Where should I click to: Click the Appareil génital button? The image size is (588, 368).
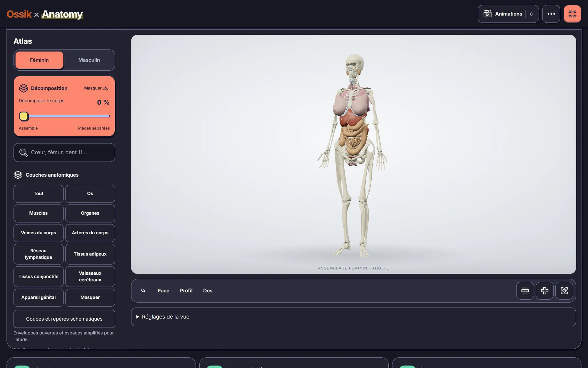(x=39, y=298)
